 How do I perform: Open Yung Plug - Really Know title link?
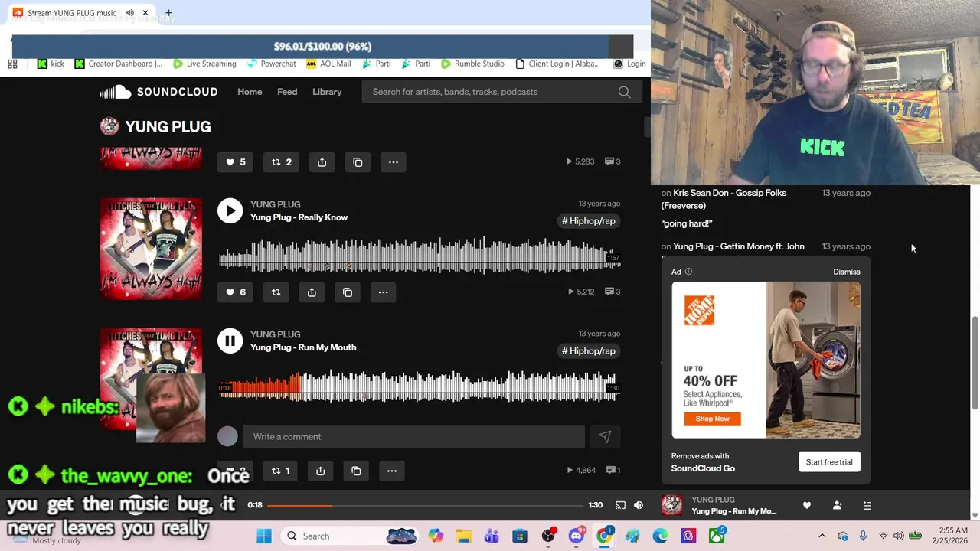(299, 217)
